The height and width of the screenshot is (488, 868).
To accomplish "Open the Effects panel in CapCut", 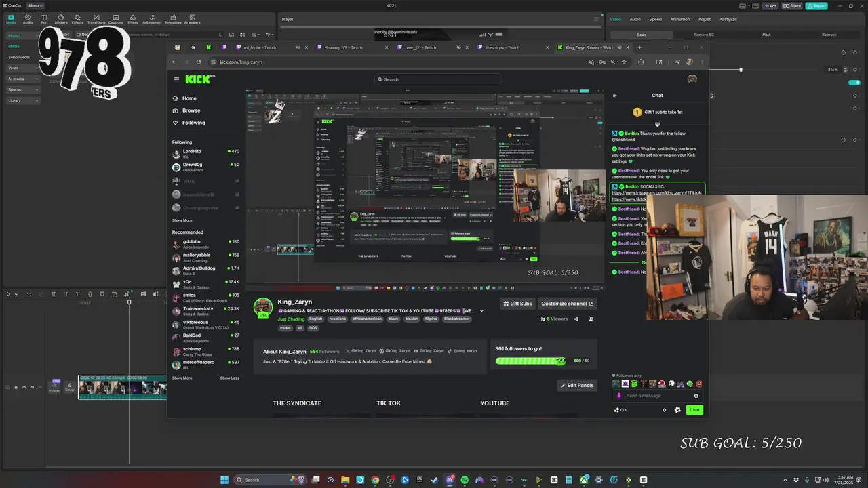I will [x=77, y=19].
